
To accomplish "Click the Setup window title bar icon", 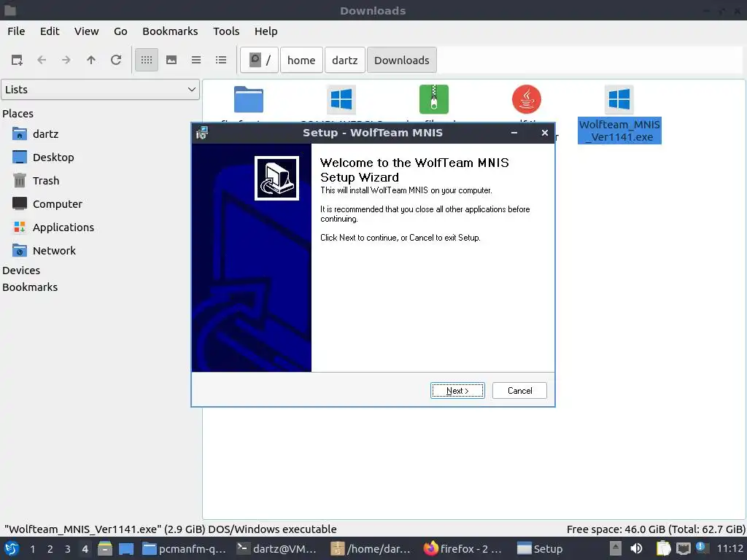I will 202,133.
